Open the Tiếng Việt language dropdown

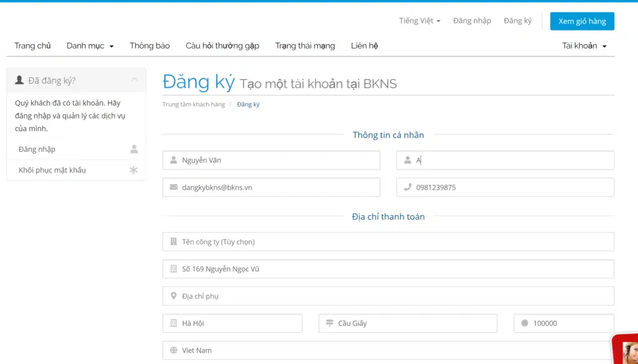[419, 21]
